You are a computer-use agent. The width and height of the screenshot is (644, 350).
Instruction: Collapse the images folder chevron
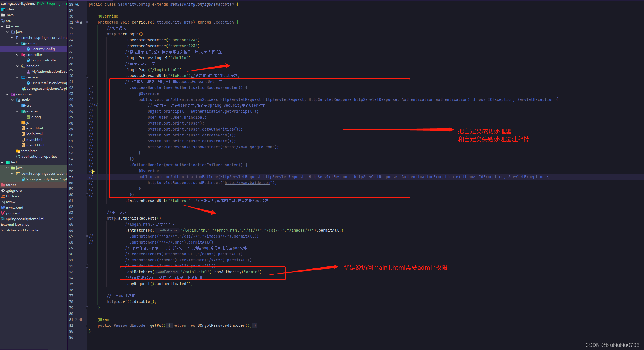coord(18,111)
